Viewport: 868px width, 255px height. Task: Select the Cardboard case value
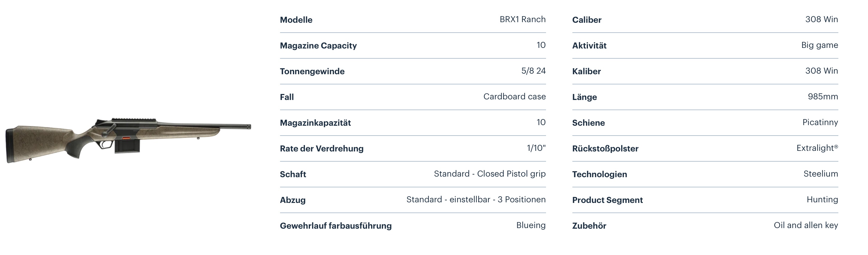514,96
